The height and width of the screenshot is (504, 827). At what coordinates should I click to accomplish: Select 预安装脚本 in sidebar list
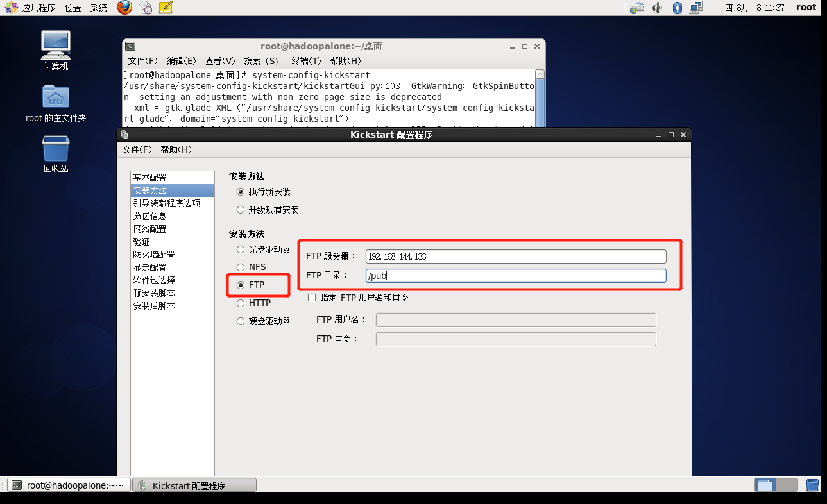tap(173, 293)
